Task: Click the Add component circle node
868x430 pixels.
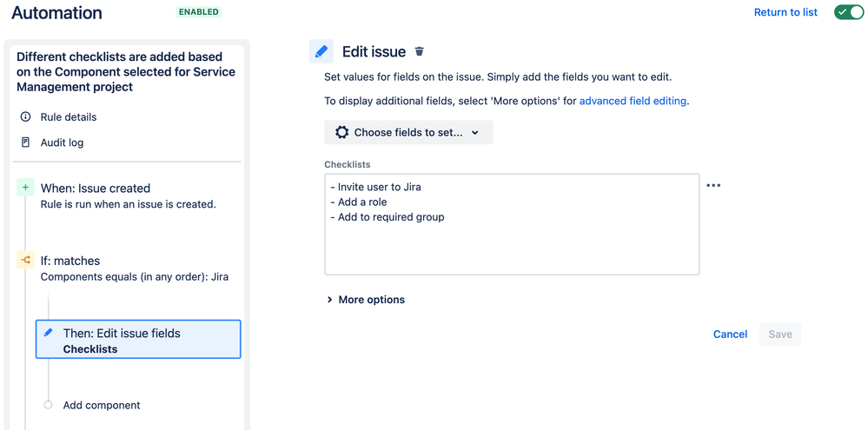Action: tap(48, 405)
